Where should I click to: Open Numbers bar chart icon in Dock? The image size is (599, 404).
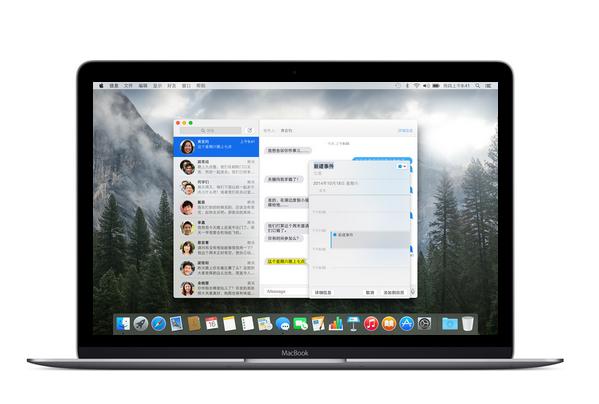[x=336, y=324]
